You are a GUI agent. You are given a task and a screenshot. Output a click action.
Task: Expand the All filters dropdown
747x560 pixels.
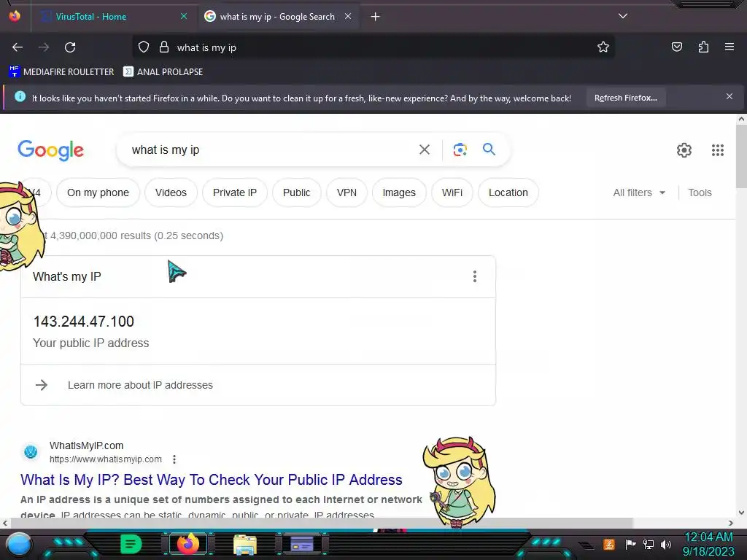[639, 192]
